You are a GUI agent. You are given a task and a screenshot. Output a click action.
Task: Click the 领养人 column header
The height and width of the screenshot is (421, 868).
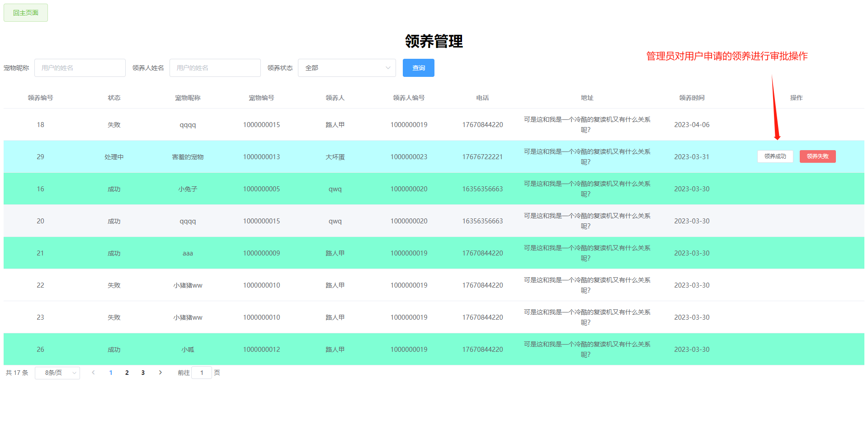click(x=335, y=98)
